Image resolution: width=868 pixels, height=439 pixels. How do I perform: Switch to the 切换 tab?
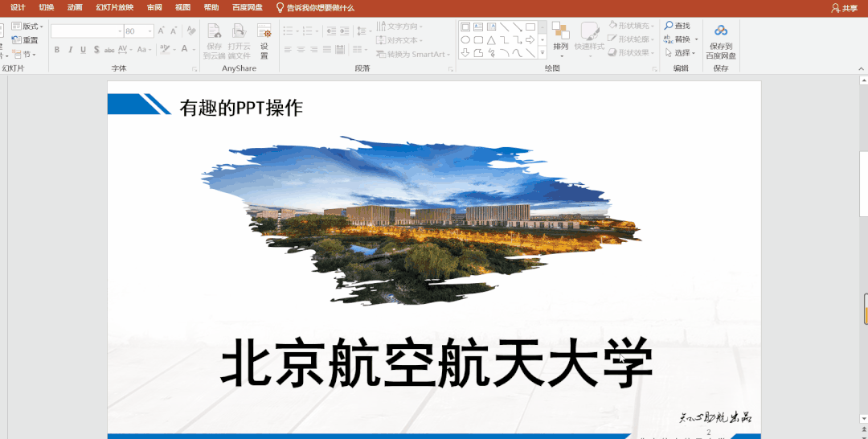[x=47, y=8]
